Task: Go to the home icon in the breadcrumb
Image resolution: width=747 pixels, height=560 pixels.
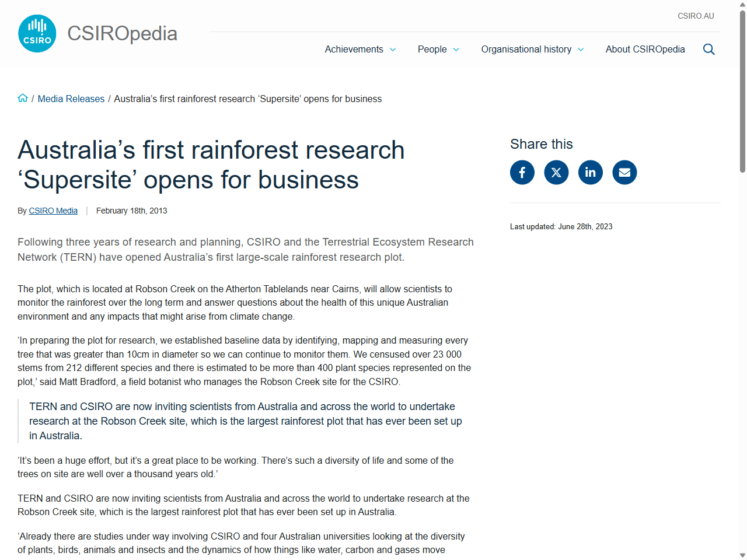Action: [x=23, y=98]
